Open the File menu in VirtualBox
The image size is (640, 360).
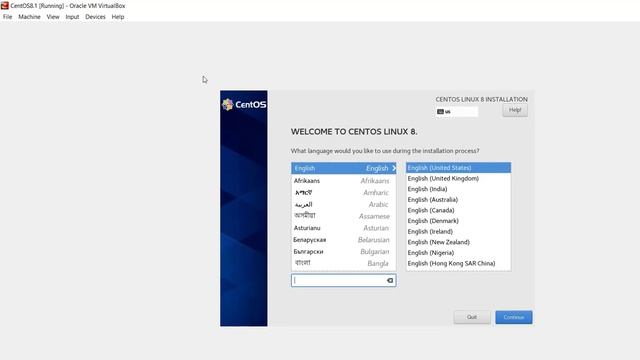7,17
